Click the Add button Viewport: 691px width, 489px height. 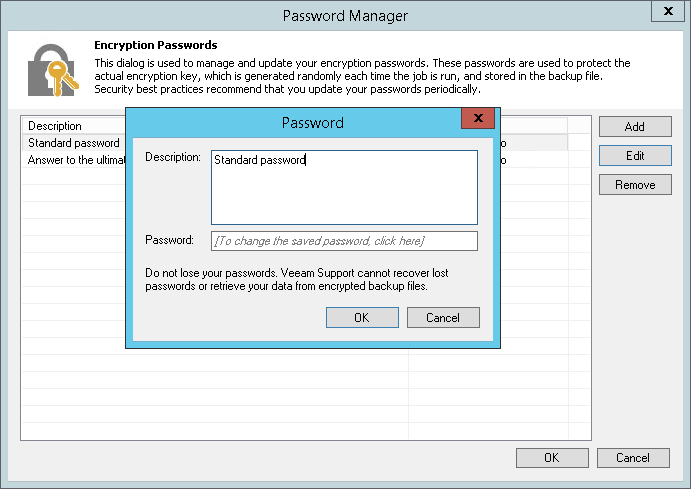point(634,127)
